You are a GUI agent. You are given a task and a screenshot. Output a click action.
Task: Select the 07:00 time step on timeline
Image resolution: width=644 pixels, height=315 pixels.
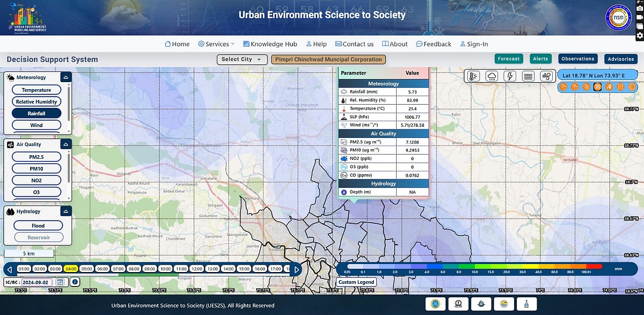click(x=119, y=268)
